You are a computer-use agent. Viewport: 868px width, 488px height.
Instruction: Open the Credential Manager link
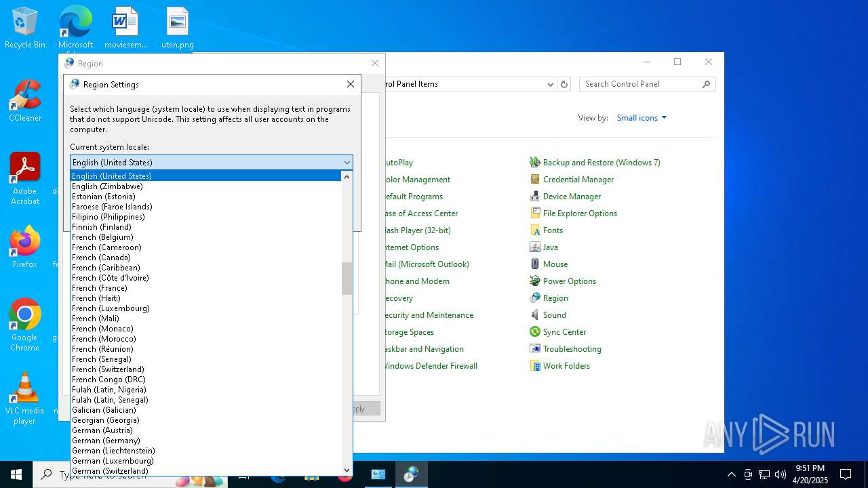(578, 180)
